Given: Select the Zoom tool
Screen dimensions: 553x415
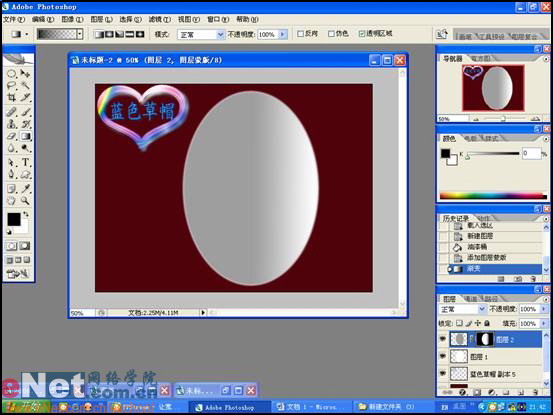Looking at the screenshot, I should 25,201.
